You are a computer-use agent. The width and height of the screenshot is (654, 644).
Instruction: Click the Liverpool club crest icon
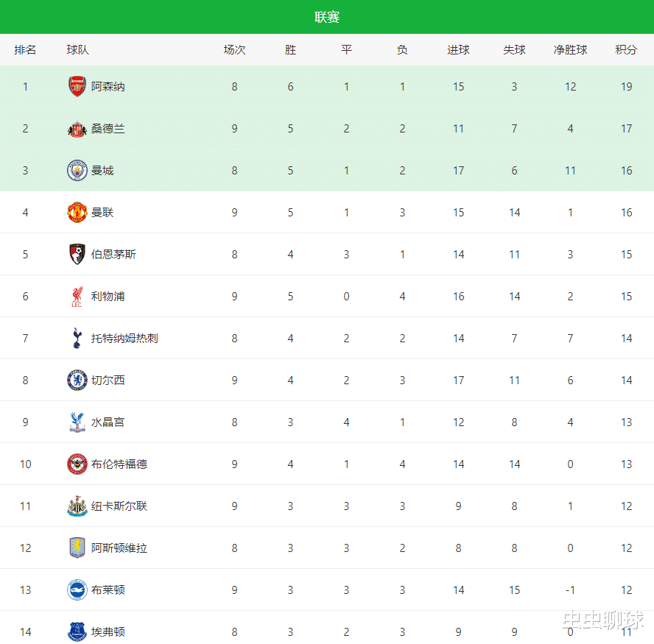[77, 297]
